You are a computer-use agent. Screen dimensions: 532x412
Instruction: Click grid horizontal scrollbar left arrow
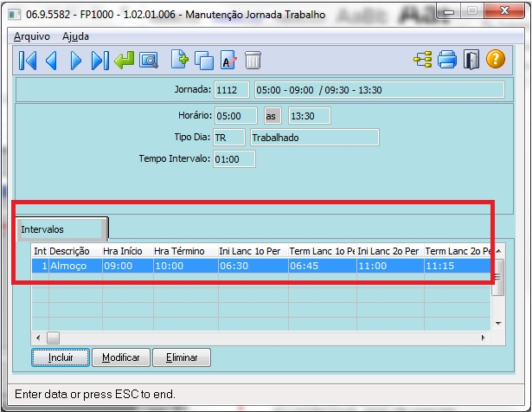click(x=38, y=338)
